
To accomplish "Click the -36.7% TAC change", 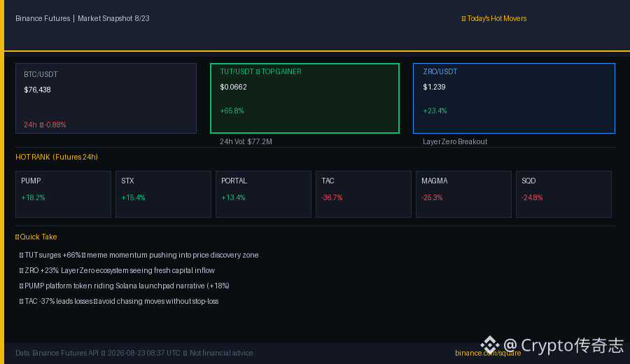I will click(332, 197).
